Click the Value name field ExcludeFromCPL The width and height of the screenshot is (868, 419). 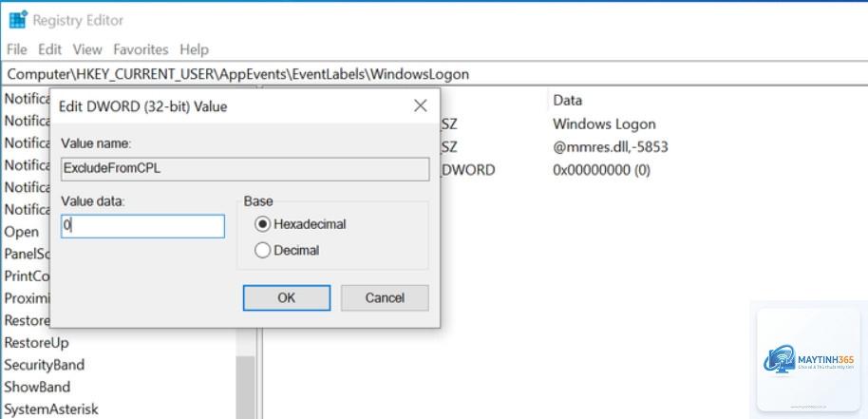(x=245, y=169)
